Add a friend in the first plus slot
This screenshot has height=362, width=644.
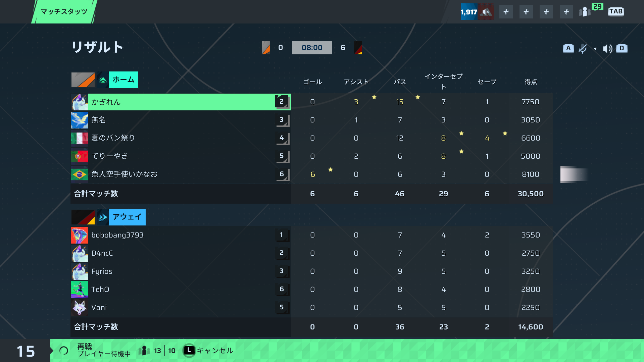pos(506,12)
